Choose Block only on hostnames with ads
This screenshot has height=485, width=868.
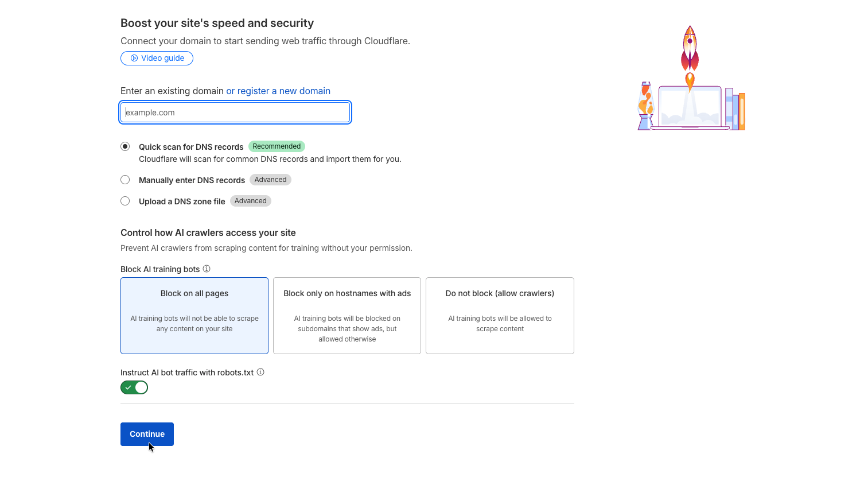pos(347,316)
